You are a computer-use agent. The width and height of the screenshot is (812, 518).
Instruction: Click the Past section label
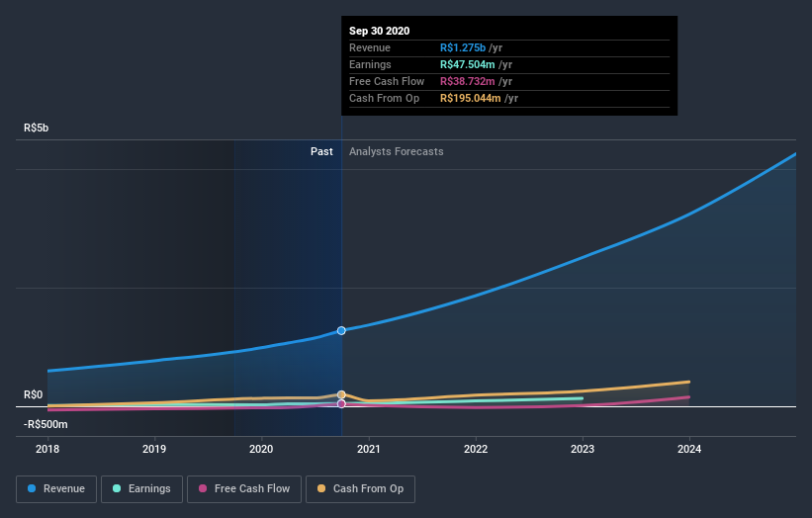pos(321,151)
